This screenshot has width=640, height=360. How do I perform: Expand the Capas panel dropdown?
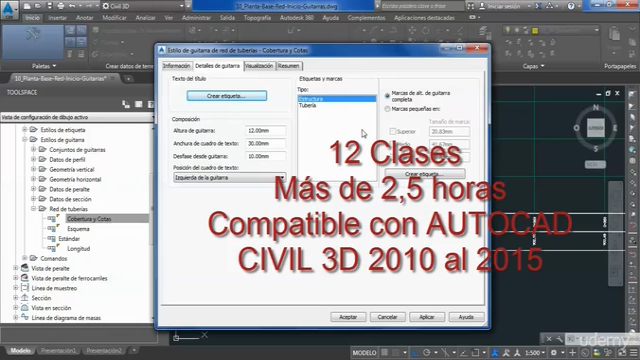point(533,66)
